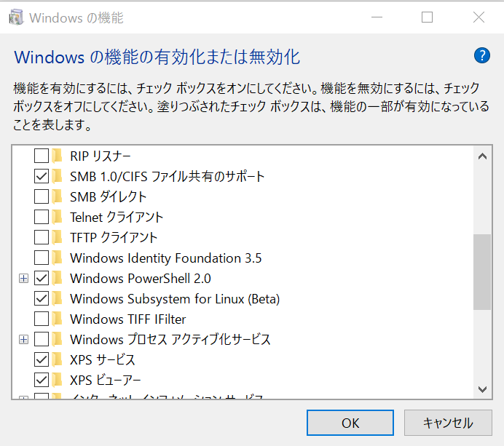Click folder icon beside RIP リスナー
Viewport: 504px width, 446px height.
(58, 156)
